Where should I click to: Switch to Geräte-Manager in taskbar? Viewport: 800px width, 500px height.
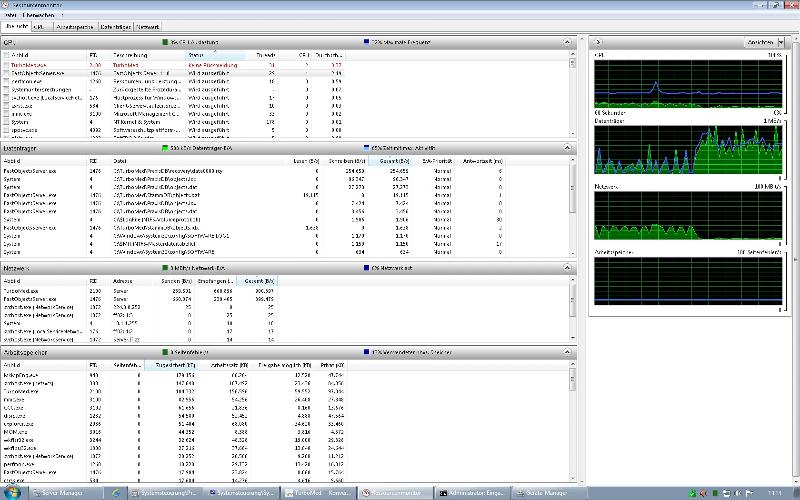coord(547,493)
